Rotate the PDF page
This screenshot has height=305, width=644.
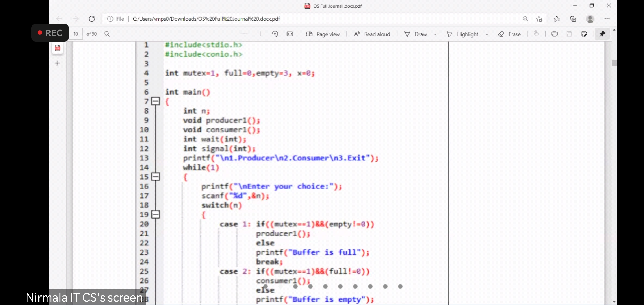click(275, 34)
